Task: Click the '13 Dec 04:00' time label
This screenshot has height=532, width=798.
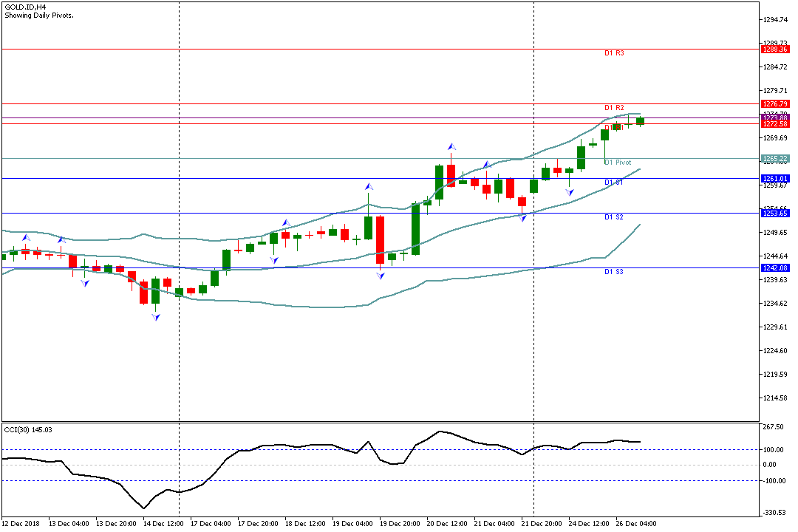Action: point(69,524)
